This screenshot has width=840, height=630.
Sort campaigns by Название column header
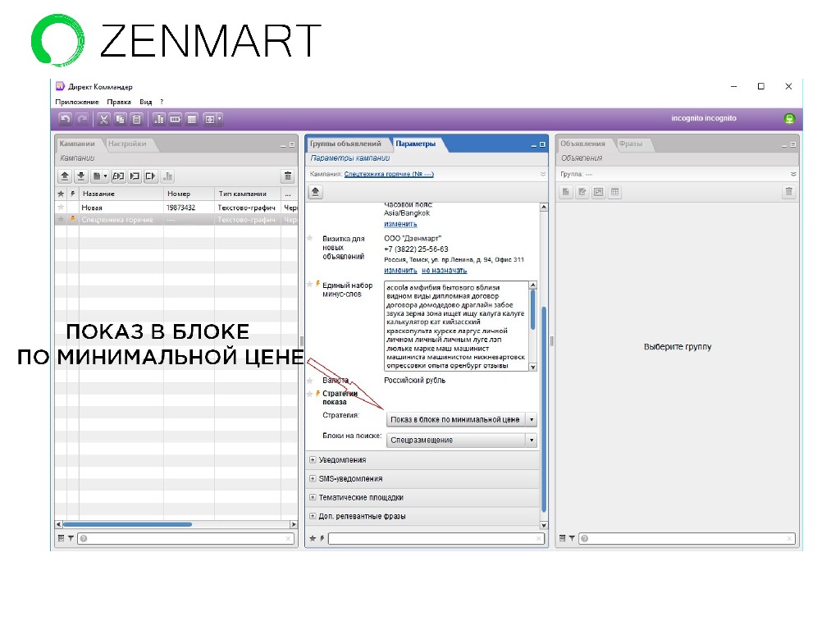(x=121, y=194)
